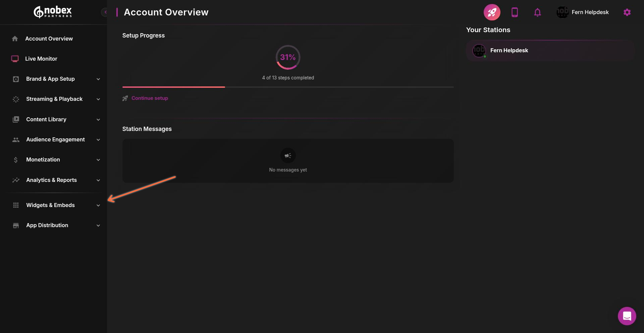Select the Monetization dollar icon

(x=15, y=160)
